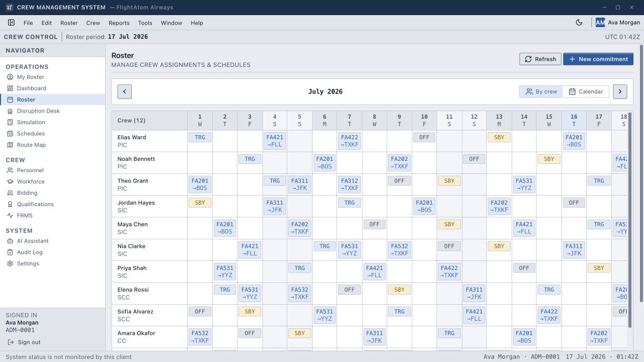
Task: Open the Window menu
Action: pos(172,23)
